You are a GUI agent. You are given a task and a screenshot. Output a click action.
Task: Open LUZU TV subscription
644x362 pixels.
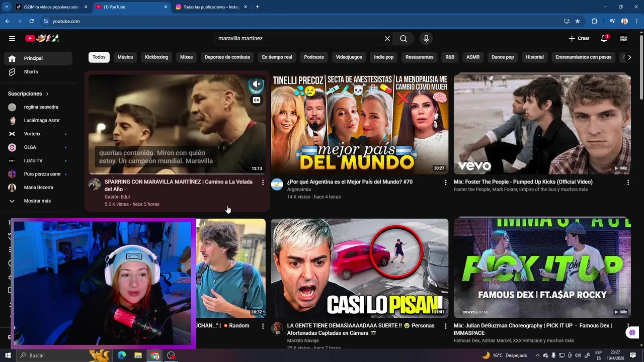(x=38, y=160)
